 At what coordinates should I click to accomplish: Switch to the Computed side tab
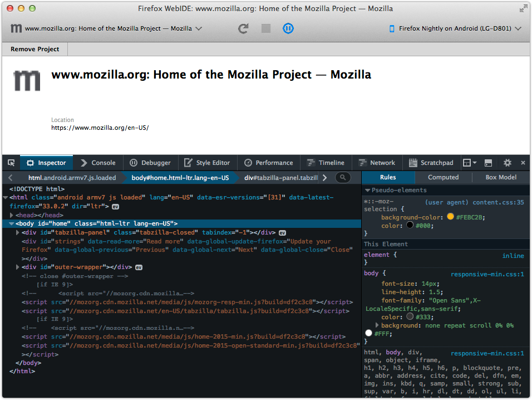[x=443, y=177]
